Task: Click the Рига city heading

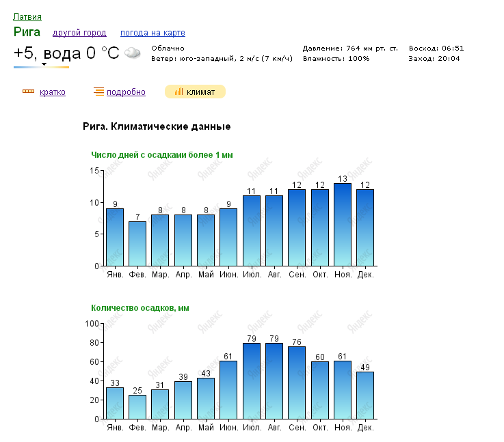Action: click(x=27, y=32)
